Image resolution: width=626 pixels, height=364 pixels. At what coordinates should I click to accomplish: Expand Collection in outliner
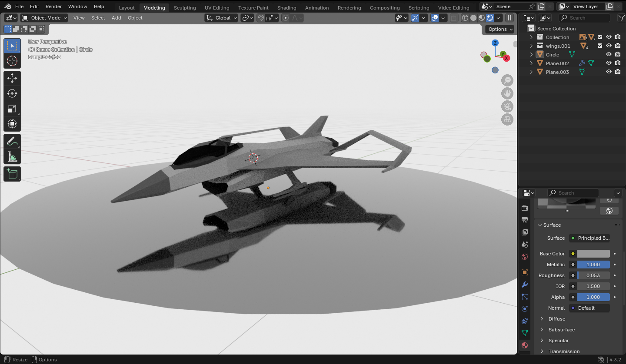(531, 37)
